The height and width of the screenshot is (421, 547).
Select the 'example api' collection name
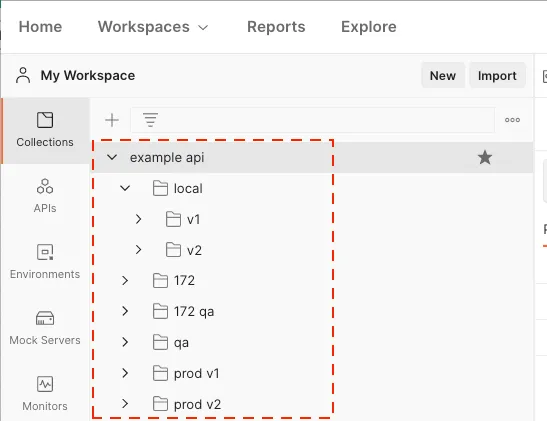(167, 158)
